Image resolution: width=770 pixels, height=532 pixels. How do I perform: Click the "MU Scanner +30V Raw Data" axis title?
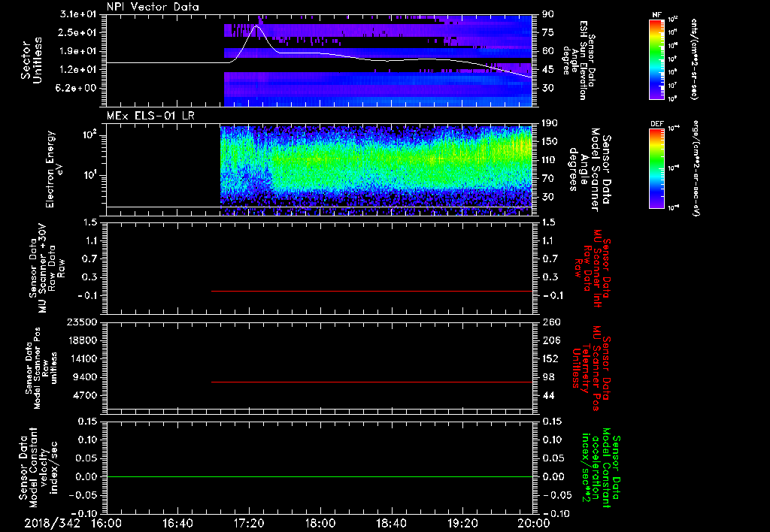[47, 268]
